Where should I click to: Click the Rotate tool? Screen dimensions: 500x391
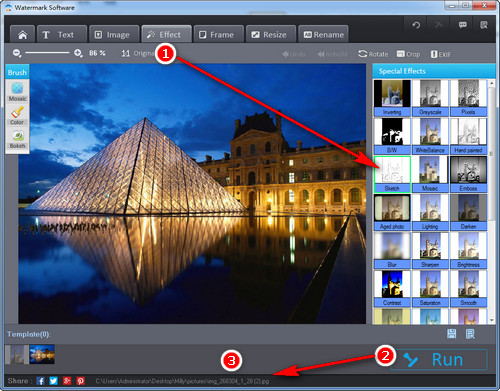[373, 54]
